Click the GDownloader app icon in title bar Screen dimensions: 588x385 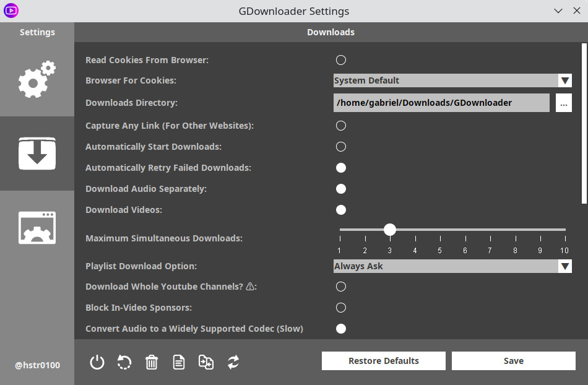click(11, 11)
